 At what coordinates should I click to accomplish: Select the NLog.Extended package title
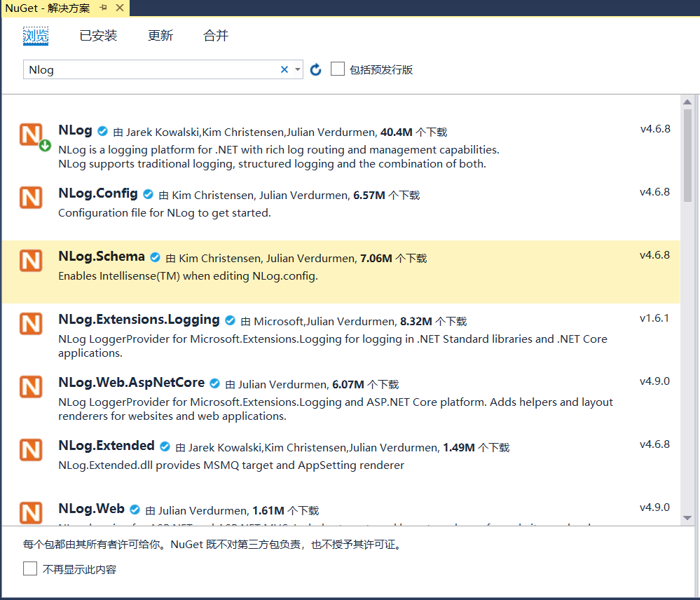click(107, 446)
